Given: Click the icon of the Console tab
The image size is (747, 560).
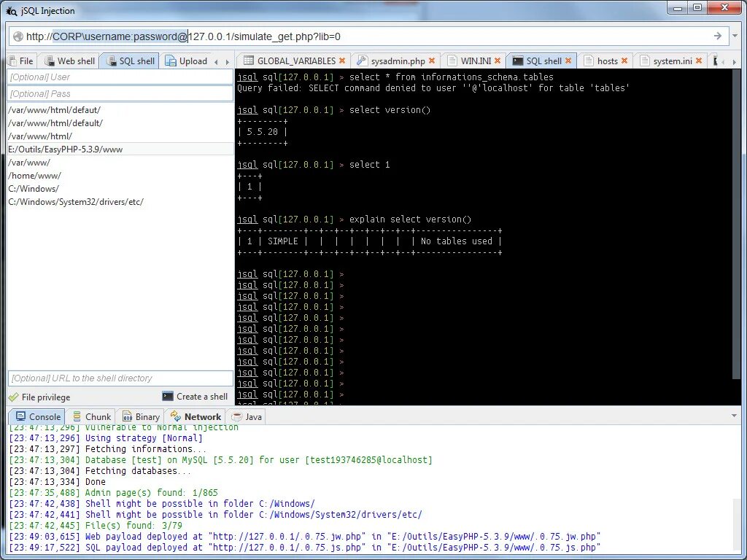Looking at the screenshot, I should [20, 416].
